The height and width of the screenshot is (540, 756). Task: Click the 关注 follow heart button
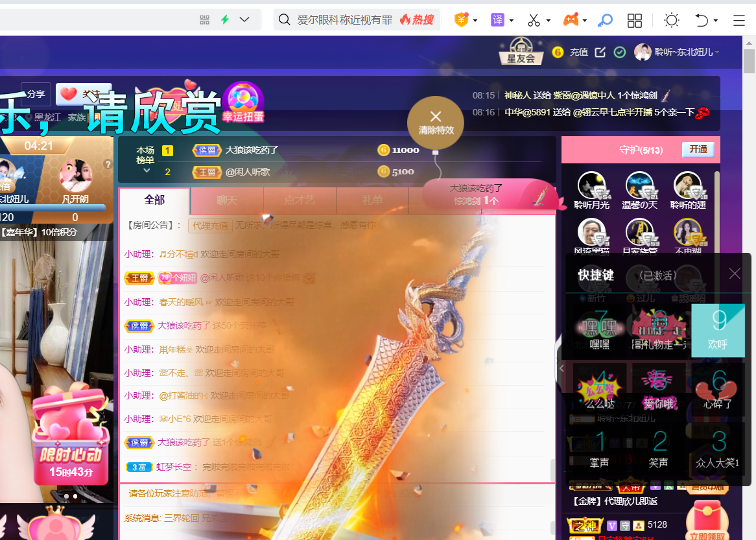(83, 94)
